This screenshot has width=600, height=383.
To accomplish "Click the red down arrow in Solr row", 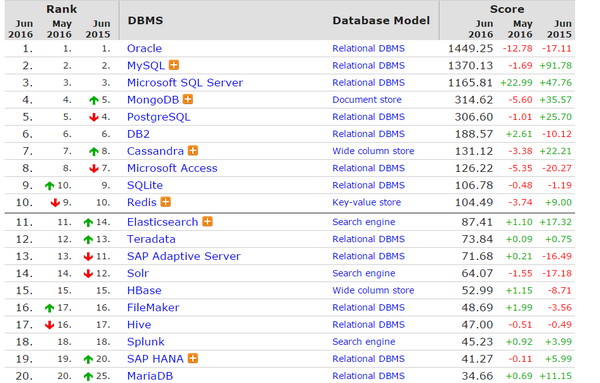I will point(88,274).
